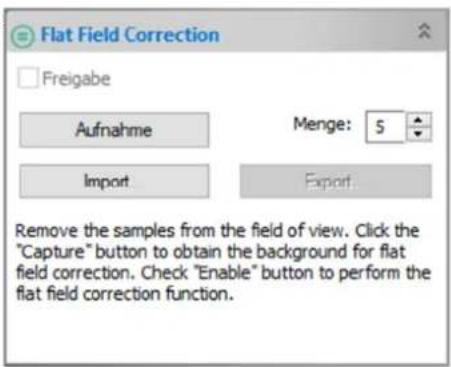This screenshot has height=367, width=451.
Task: Focus the Menge field showing 5
Action: [385, 127]
